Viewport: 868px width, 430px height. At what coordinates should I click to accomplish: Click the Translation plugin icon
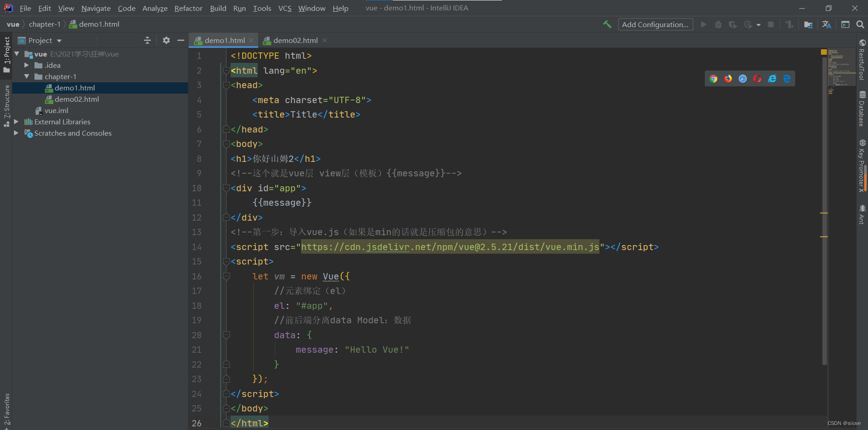(827, 24)
